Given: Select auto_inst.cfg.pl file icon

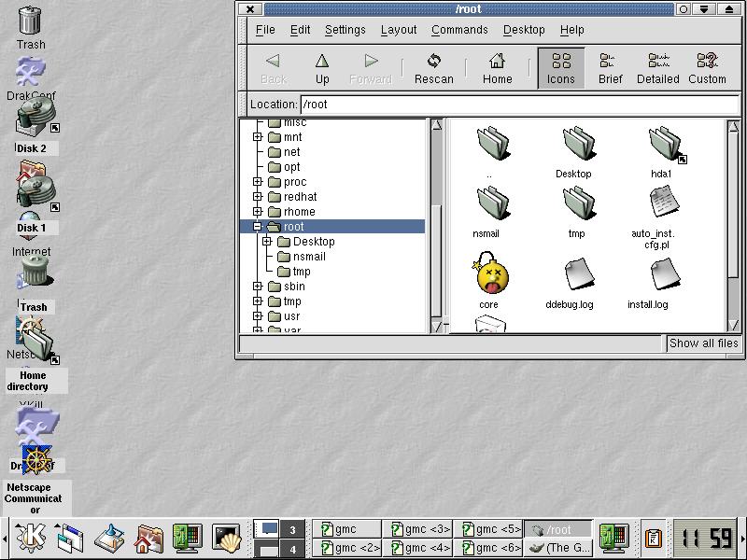Looking at the screenshot, I should pyautogui.click(x=663, y=203).
